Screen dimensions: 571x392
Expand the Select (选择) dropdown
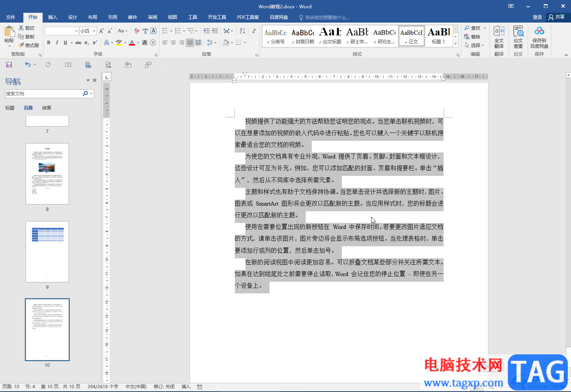click(x=475, y=45)
